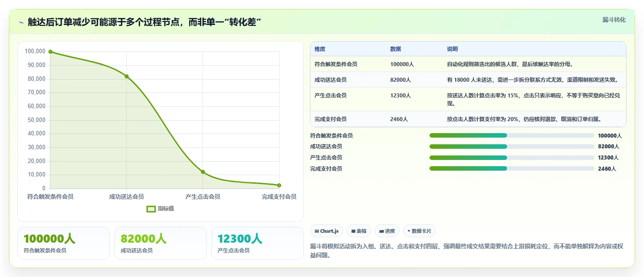Click the description about 点击率为 15%

534,100
